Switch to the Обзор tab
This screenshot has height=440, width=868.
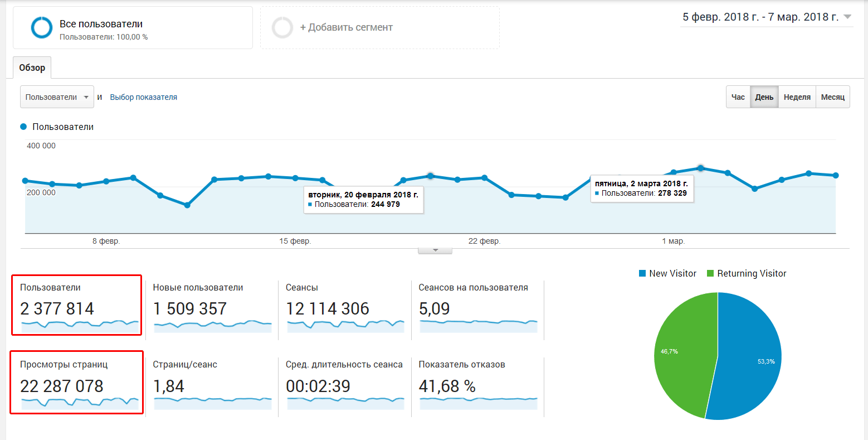coord(32,67)
